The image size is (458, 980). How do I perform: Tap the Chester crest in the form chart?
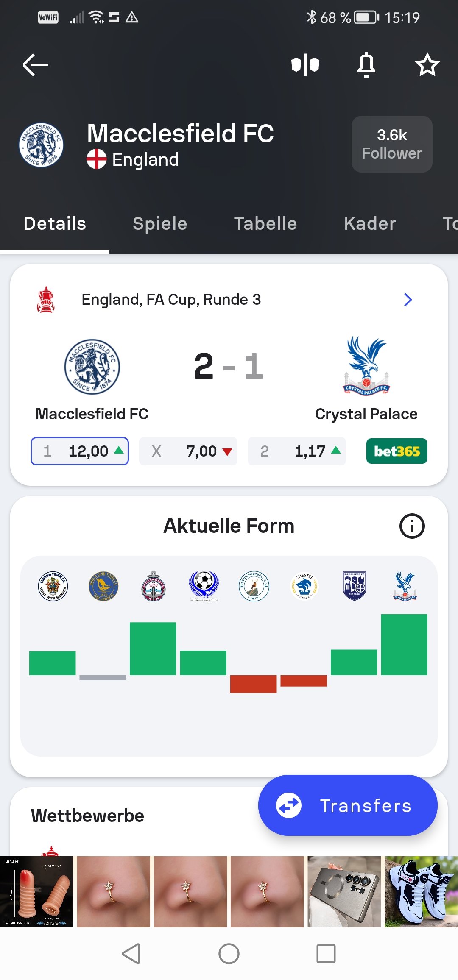coord(304,586)
